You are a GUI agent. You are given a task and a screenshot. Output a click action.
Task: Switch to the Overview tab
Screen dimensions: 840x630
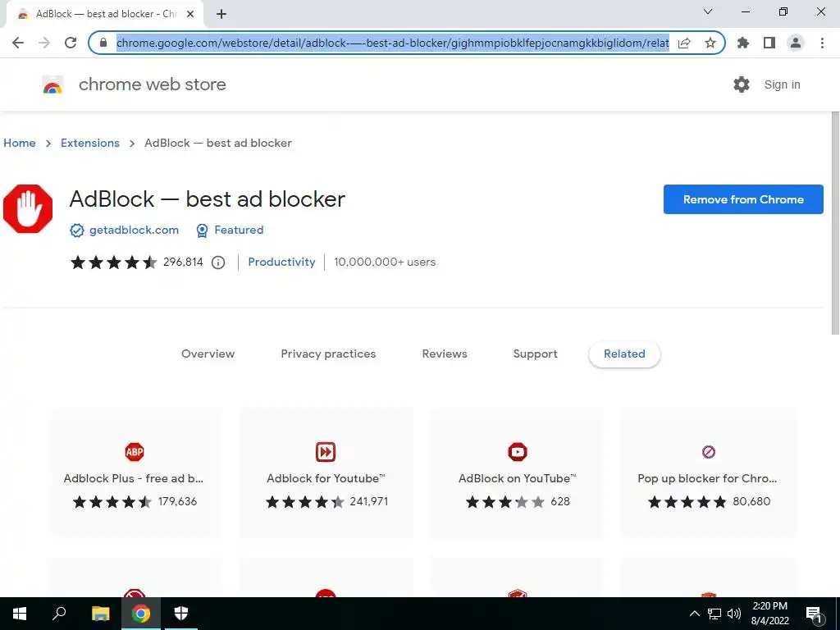208,354
